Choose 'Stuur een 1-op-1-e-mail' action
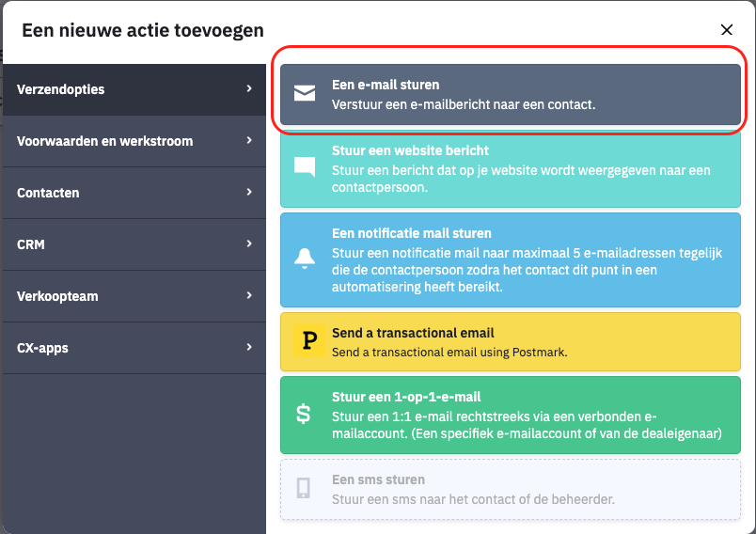 point(511,415)
